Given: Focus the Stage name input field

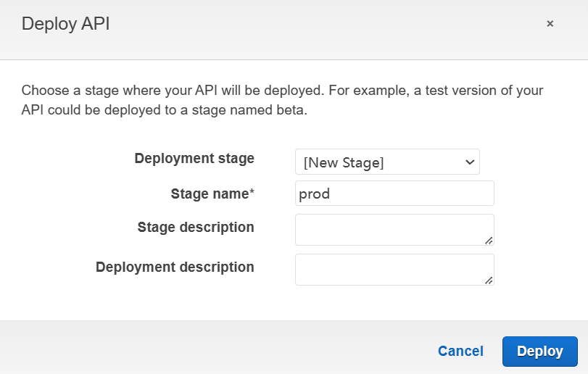Looking at the screenshot, I should click(x=394, y=194).
